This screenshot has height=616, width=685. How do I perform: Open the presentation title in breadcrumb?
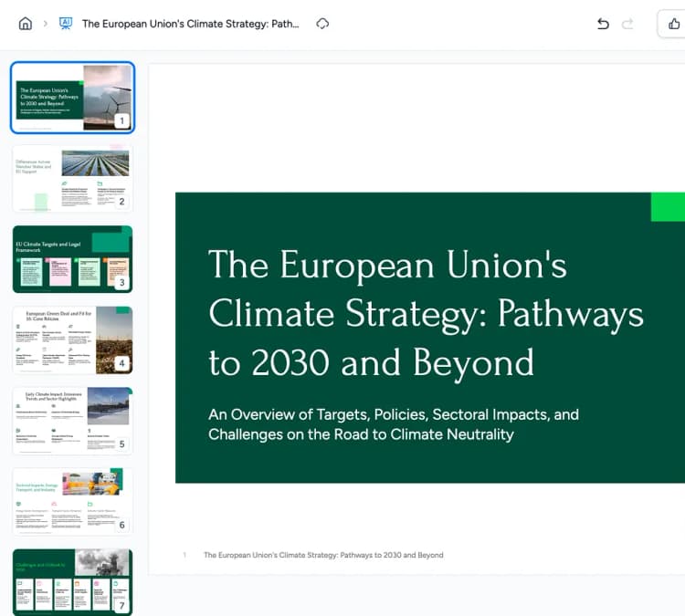click(191, 24)
